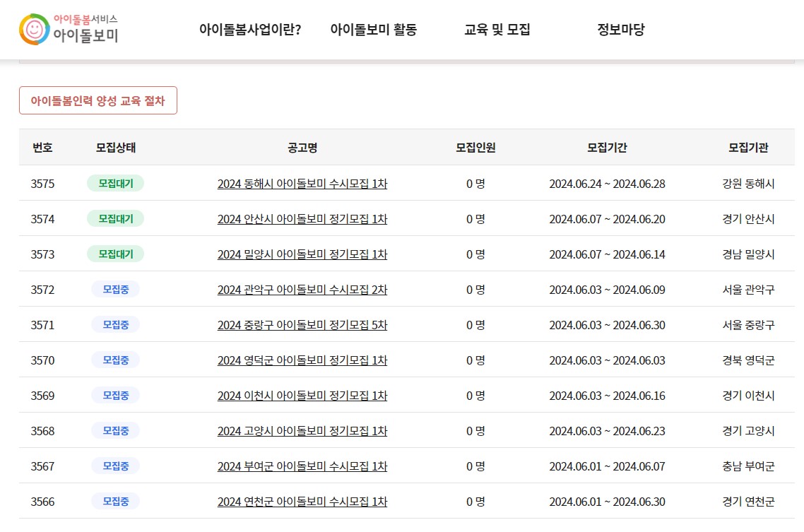Click 모집대기 badge in row 3575
The image size is (804, 532).
pos(115,183)
